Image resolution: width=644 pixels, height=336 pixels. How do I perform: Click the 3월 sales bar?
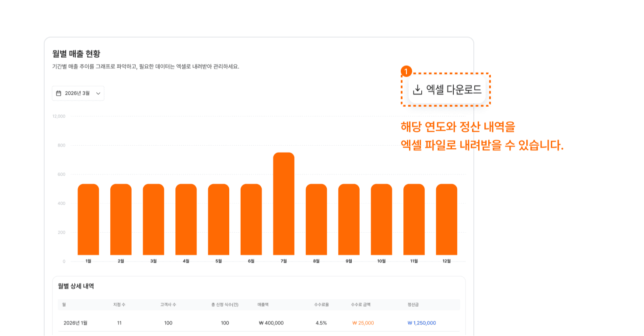pyautogui.click(x=154, y=220)
